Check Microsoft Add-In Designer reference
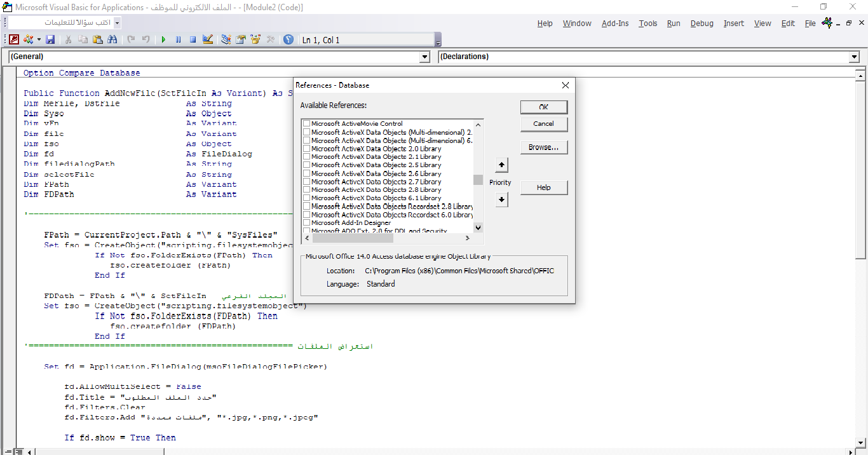Image resolution: width=868 pixels, height=455 pixels. pos(307,223)
